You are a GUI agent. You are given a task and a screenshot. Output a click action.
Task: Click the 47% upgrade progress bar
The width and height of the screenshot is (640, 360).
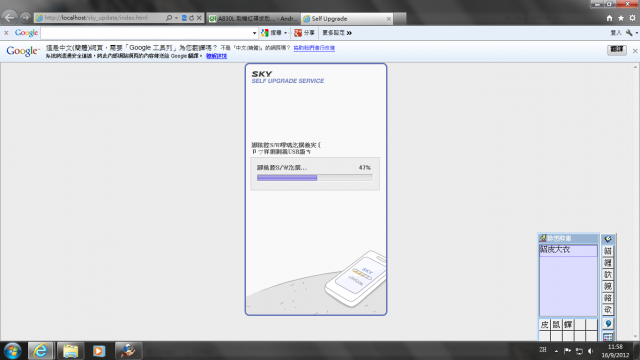click(315, 178)
